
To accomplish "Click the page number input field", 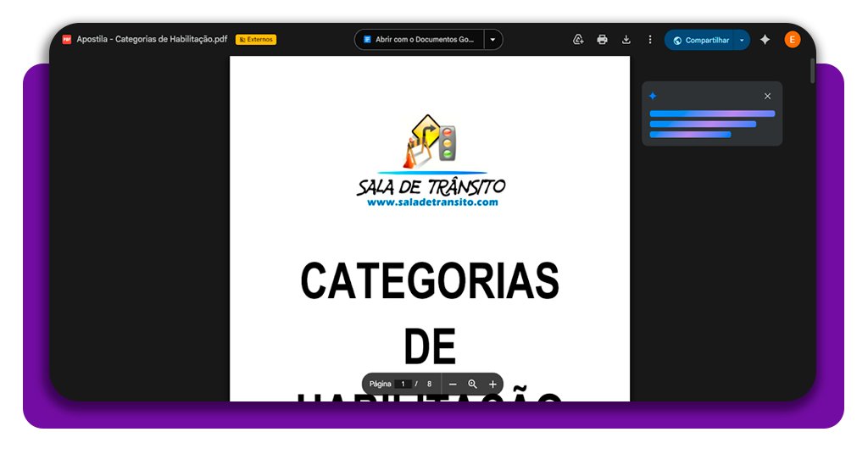I will tap(404, 384).
